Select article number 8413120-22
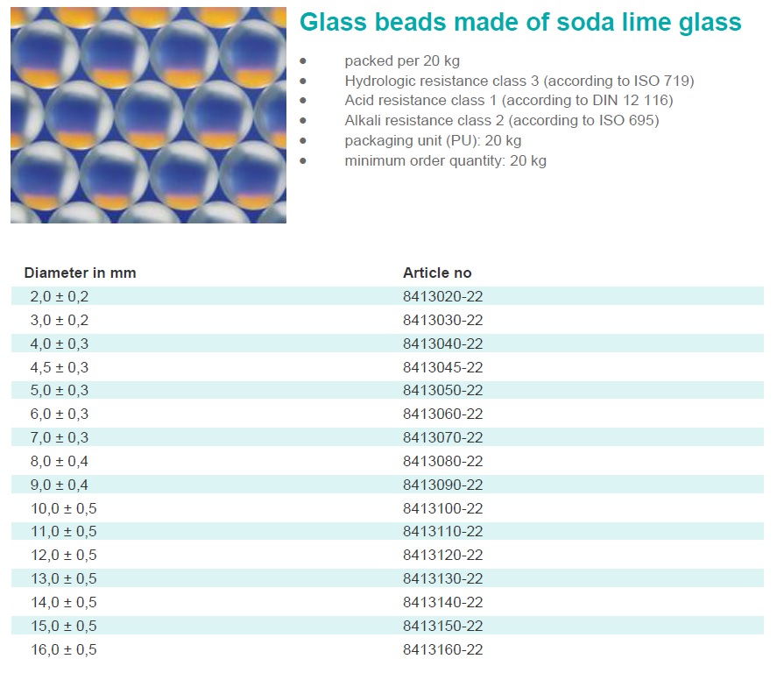This screenshot has height=673, width=784. coord(443,555)
